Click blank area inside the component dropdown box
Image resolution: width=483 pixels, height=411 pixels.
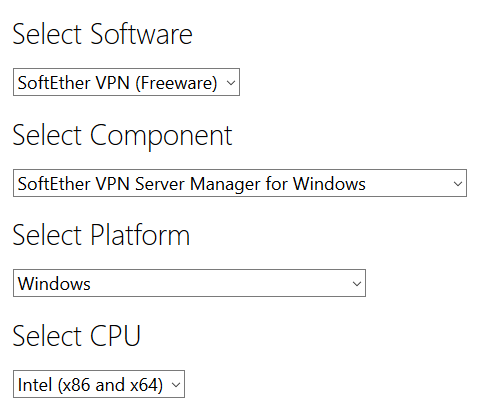coord(408,183)
